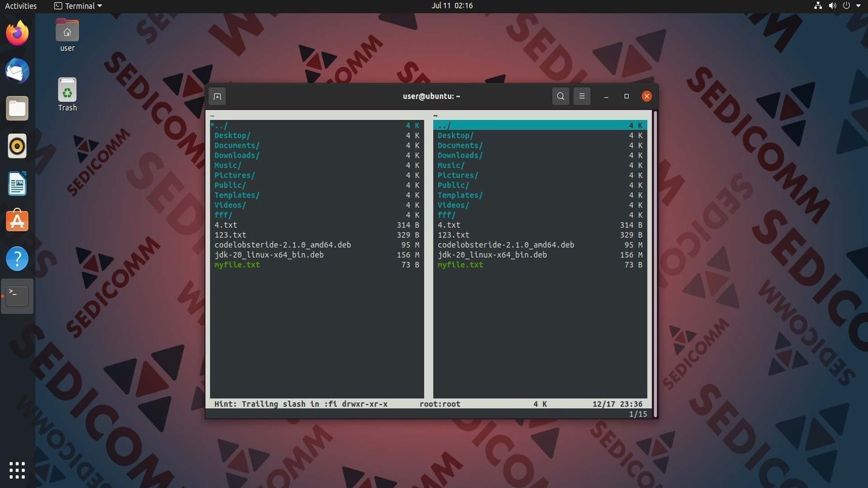
Task: Open the user home folder desktop icon
Action: pos(67,36)
